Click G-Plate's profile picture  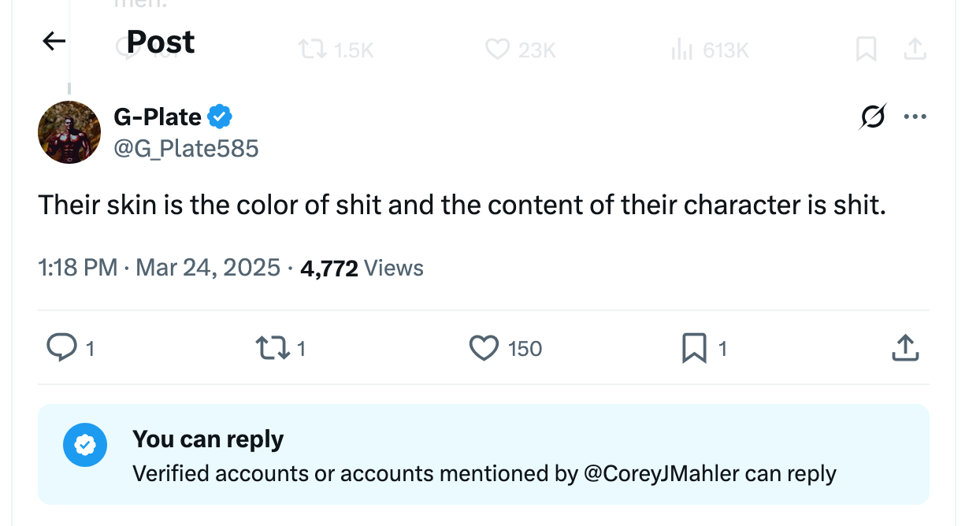coord(69,131)
